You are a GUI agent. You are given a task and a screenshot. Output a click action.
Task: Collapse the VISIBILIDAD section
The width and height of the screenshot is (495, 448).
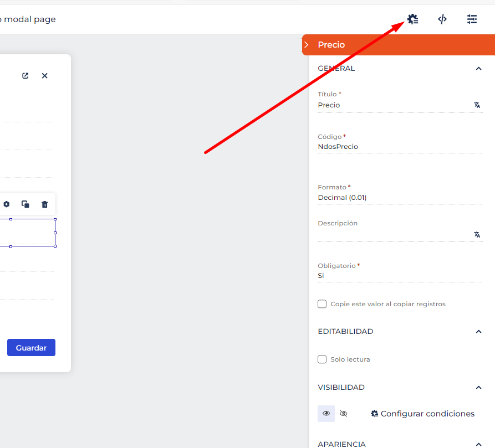[478, 388]
